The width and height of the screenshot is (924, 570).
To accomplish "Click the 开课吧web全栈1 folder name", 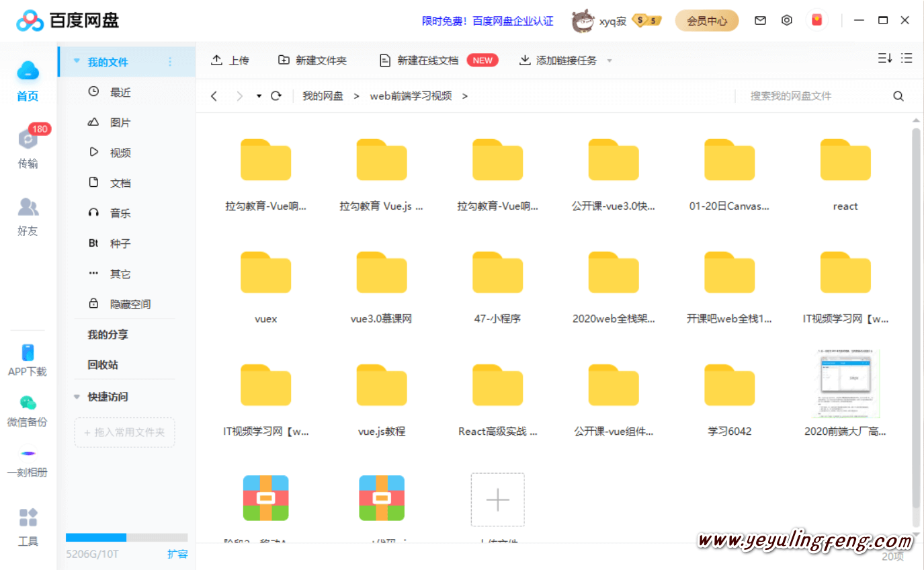I will coord(730,319).
